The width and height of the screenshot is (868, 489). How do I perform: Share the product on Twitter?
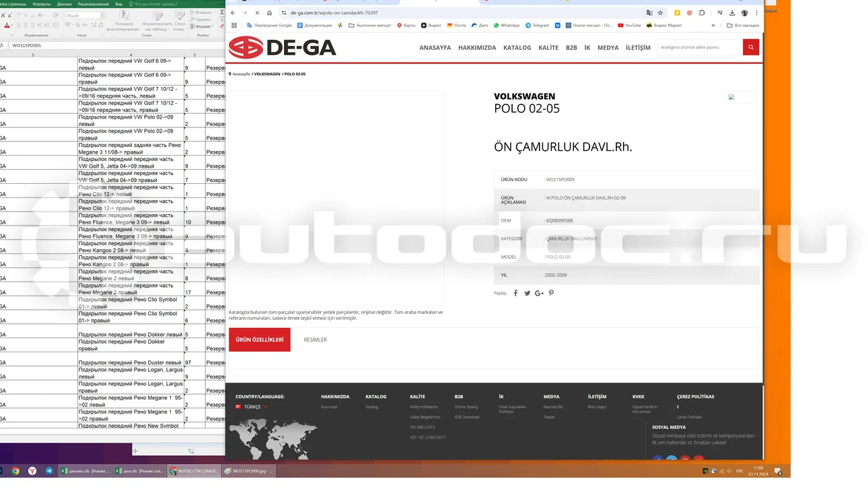pos(528,293)
